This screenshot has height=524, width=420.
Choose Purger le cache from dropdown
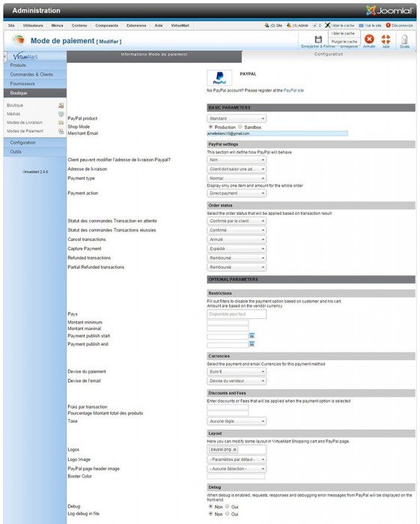(x=344, y=42)
